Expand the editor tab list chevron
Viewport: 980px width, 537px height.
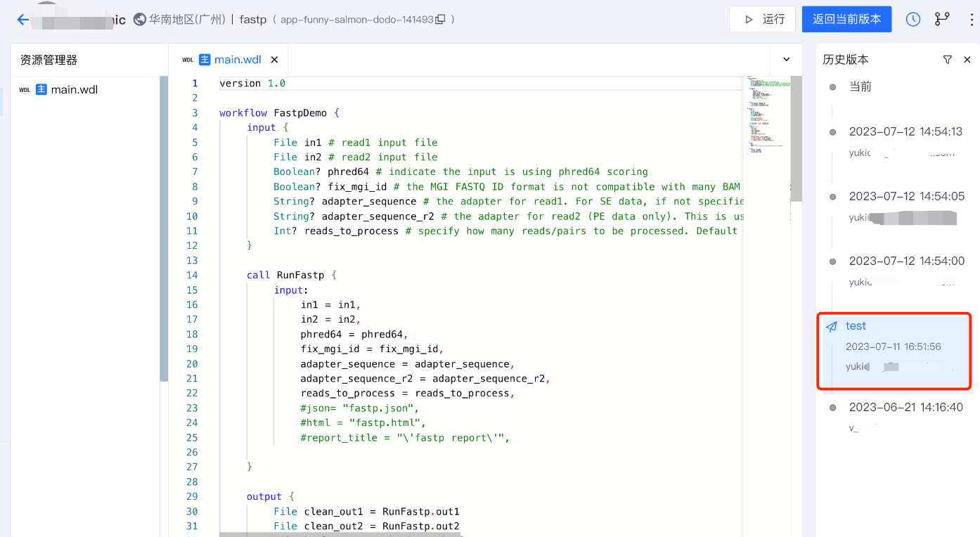pyautogui.click(x=787, y=60)
